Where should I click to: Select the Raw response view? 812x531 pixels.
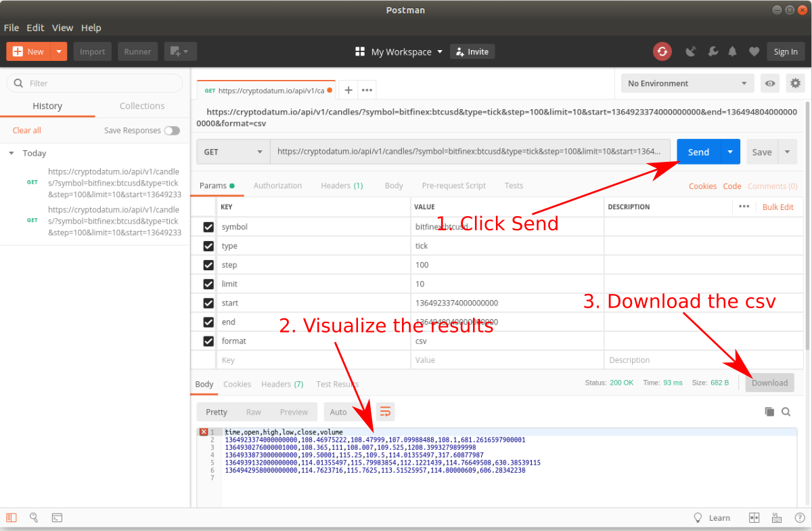[254, 412]
